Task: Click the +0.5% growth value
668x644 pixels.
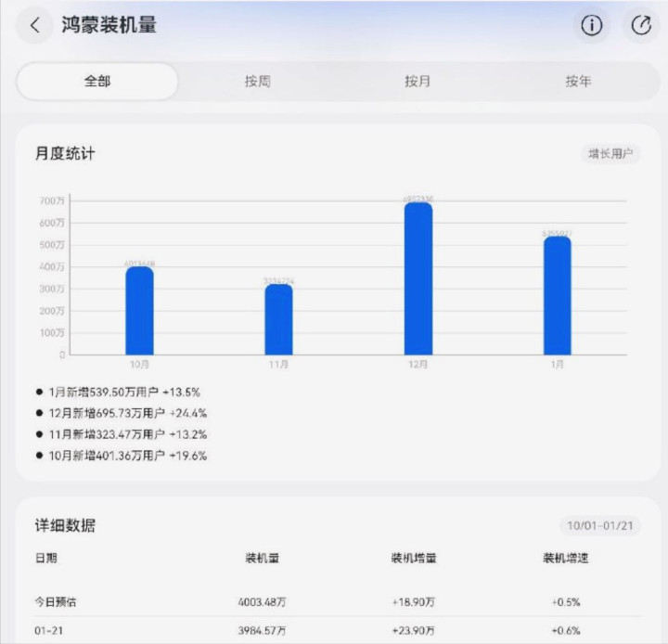Action: point(566,602)
